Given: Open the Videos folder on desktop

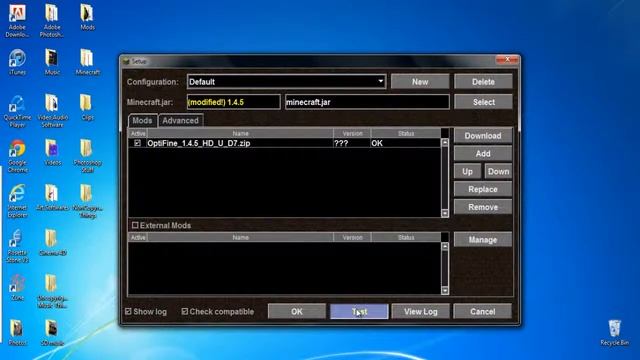Looking at the screenshot, I should coord(52,153).
